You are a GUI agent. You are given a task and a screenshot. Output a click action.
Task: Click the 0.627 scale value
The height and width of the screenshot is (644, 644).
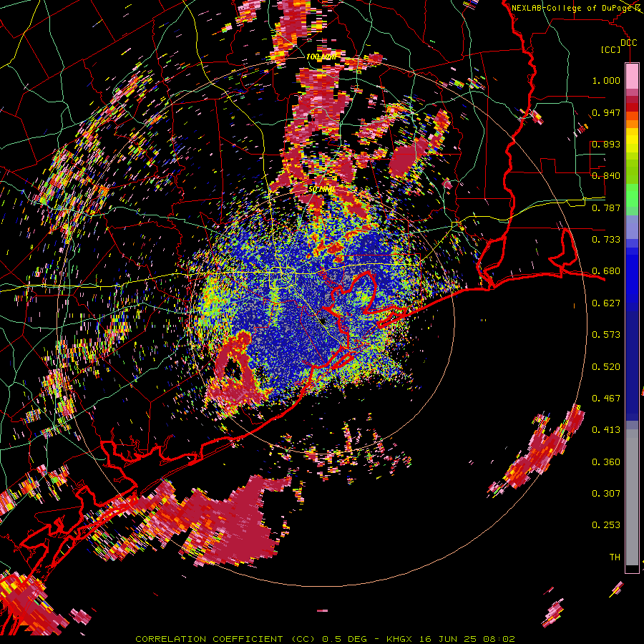click(x=606, y=303)
